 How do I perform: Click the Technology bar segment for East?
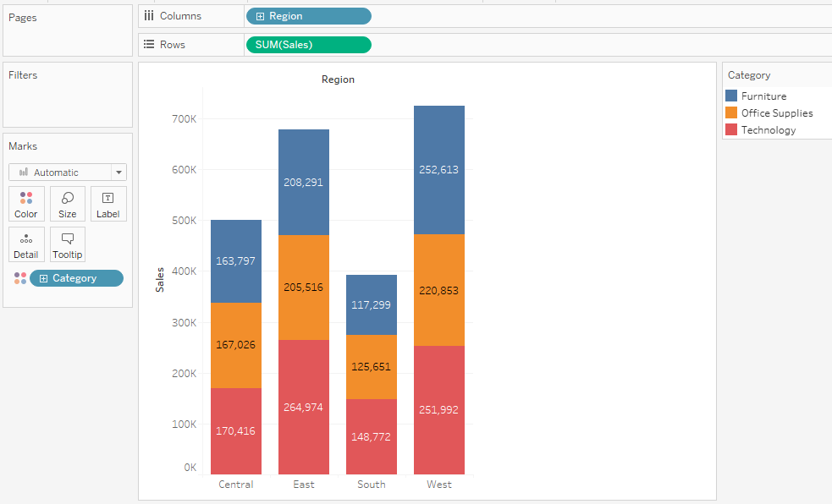(304, 406)
